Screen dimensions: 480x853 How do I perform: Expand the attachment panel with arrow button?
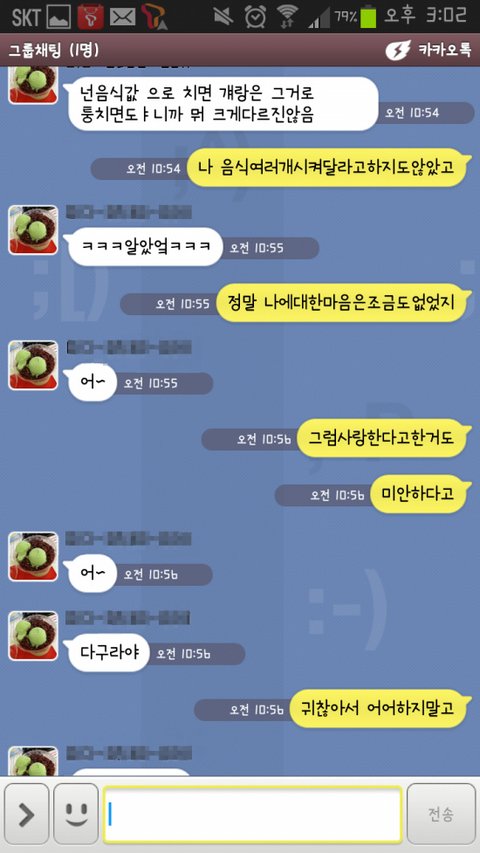tap(26, 813)
